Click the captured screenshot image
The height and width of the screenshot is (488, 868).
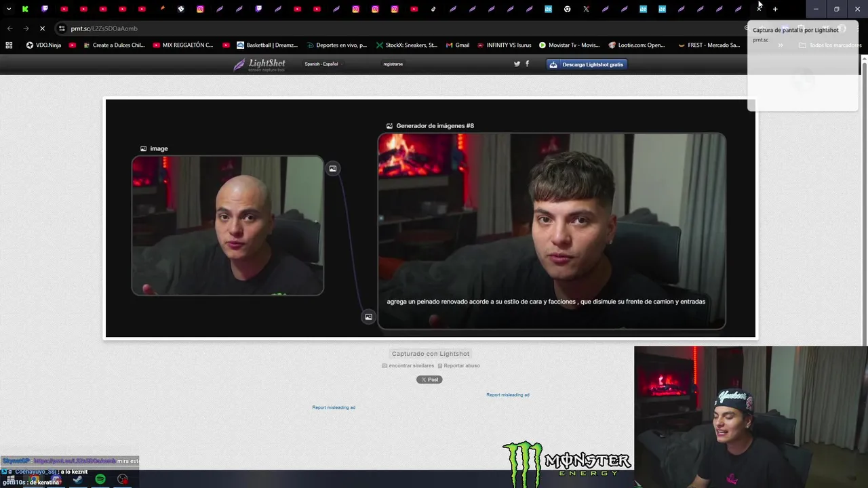click(x=430, y=218)
